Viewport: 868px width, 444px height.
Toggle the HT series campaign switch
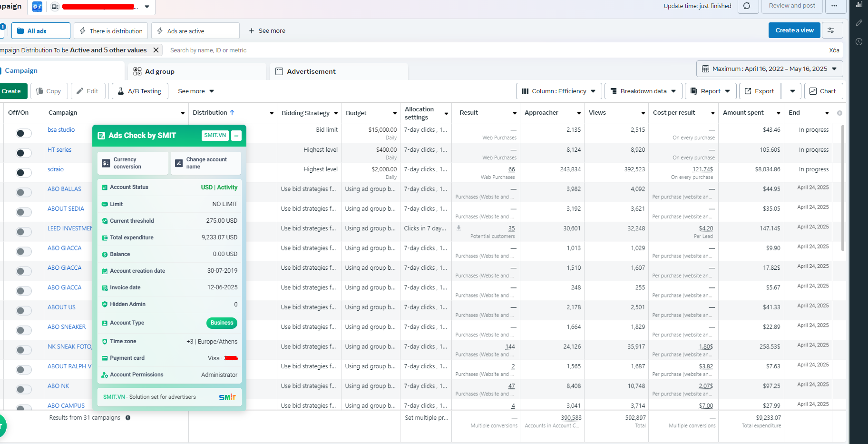pos(24,153)
